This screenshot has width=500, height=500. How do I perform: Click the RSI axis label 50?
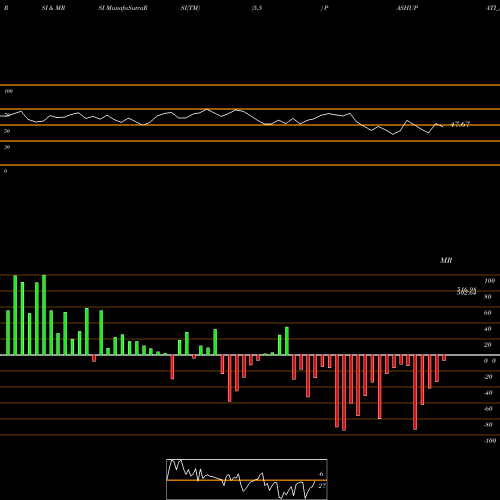point(7,131)
